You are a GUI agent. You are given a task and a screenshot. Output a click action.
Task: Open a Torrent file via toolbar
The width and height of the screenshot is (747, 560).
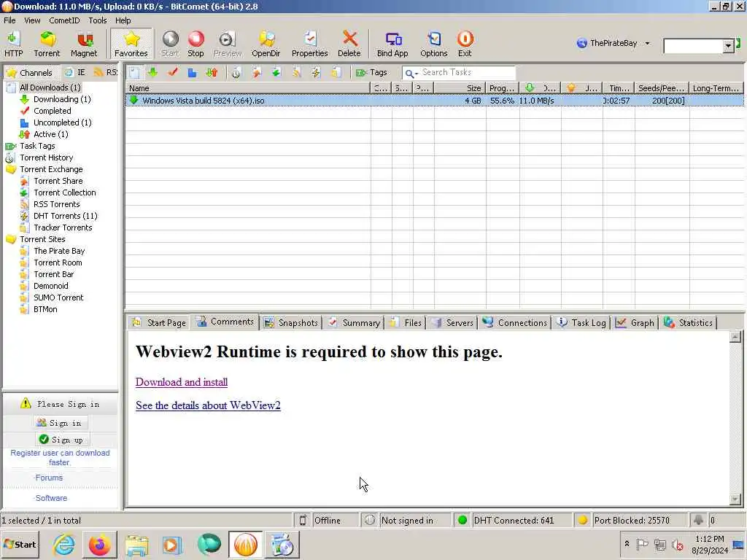[x=47, y=44]
